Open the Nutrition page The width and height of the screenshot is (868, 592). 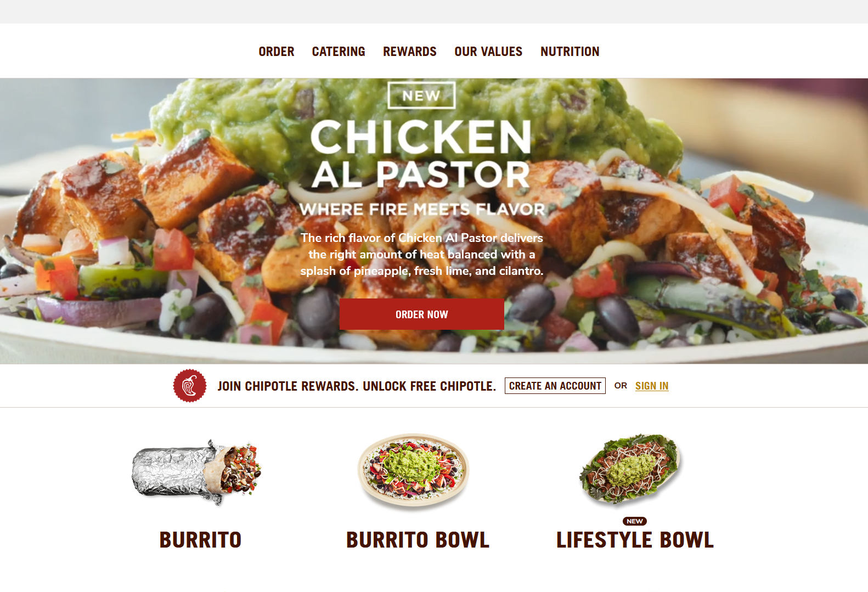point(570,52)
